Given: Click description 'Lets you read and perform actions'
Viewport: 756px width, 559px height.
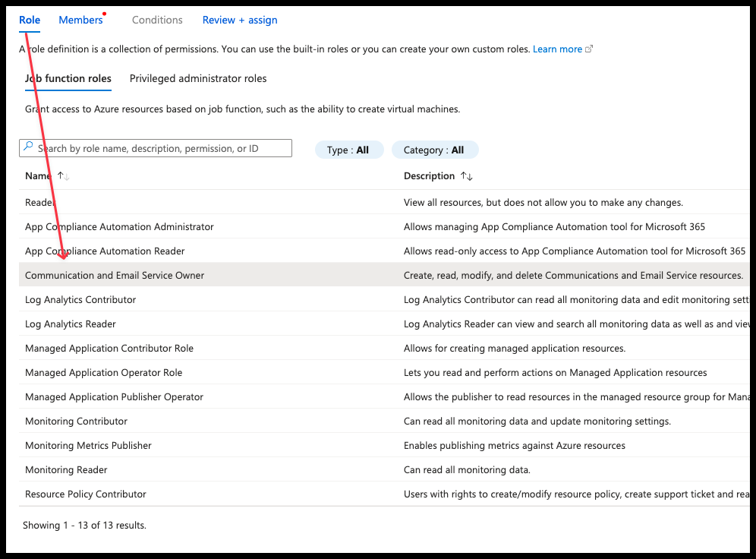Looking at the screenshot, I should pyautogui.click(x=556, y=373).
